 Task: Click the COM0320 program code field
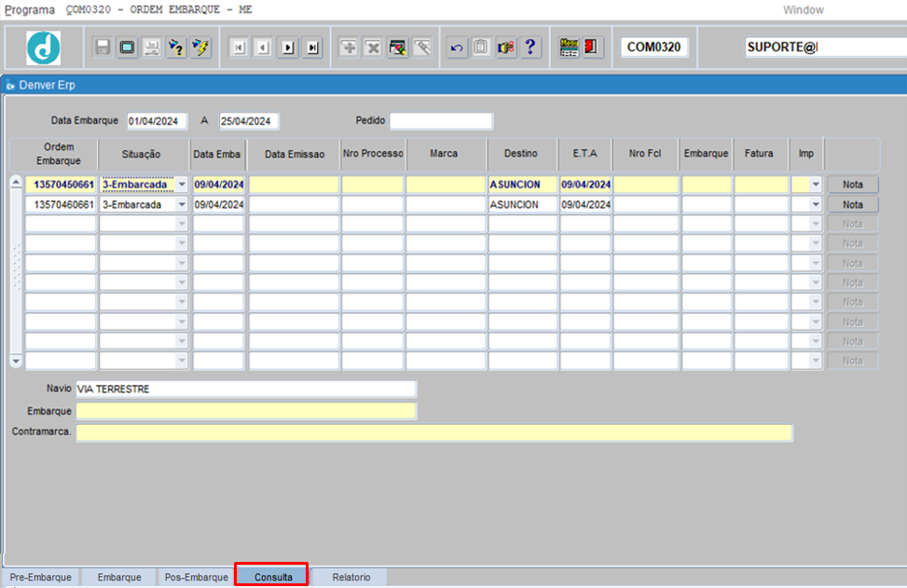click(x=653, y=48)
